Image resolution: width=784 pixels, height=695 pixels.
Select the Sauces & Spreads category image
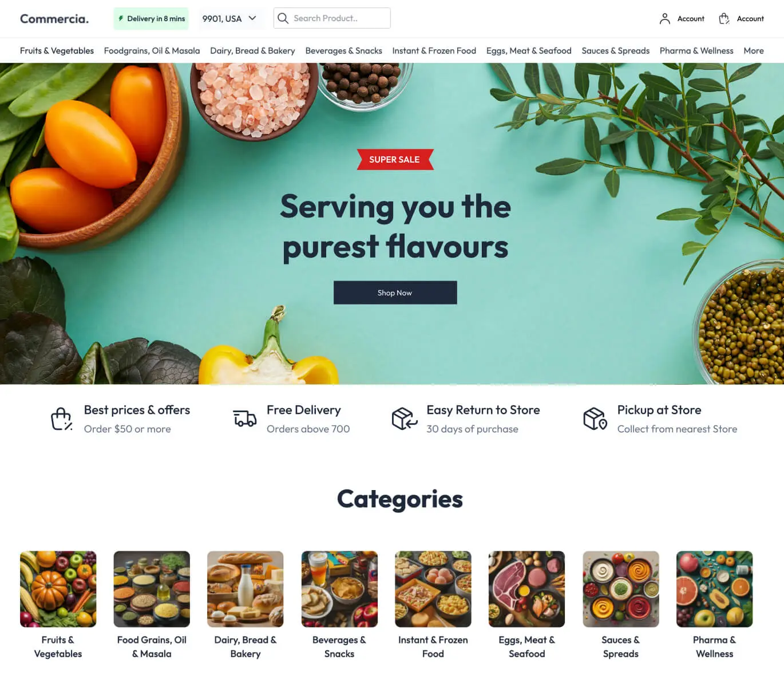coord(620,589)
